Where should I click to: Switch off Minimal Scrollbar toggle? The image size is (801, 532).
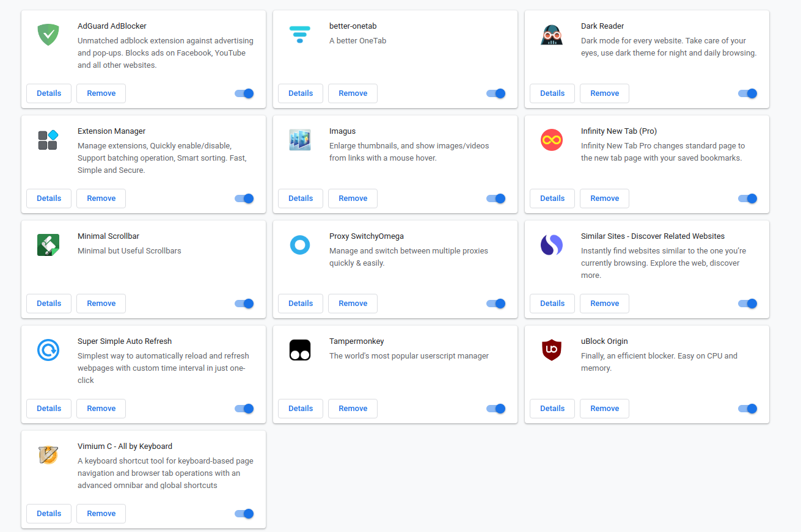pyautogui.click(x=244, y=304)
